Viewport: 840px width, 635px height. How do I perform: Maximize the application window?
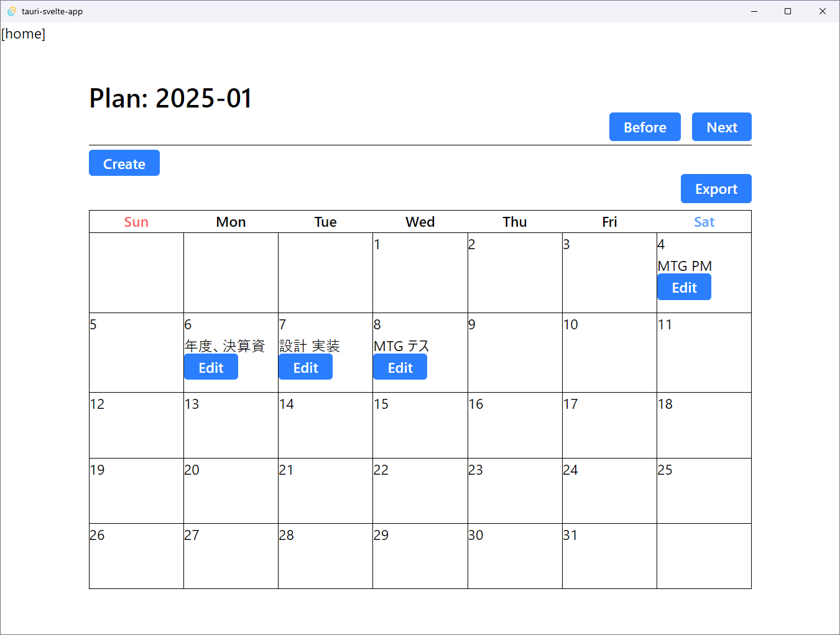[788, 11]
